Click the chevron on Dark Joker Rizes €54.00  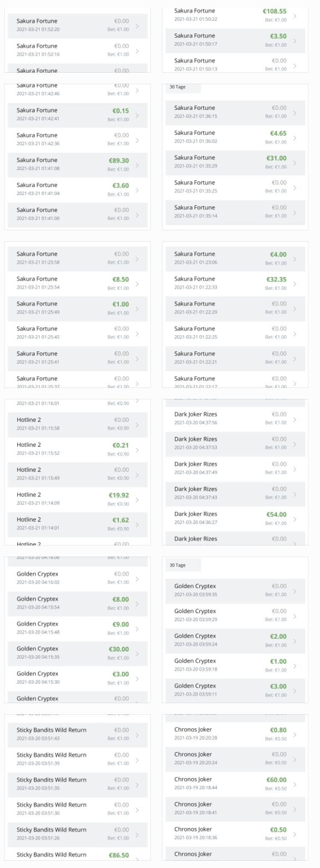click(294, 519)
